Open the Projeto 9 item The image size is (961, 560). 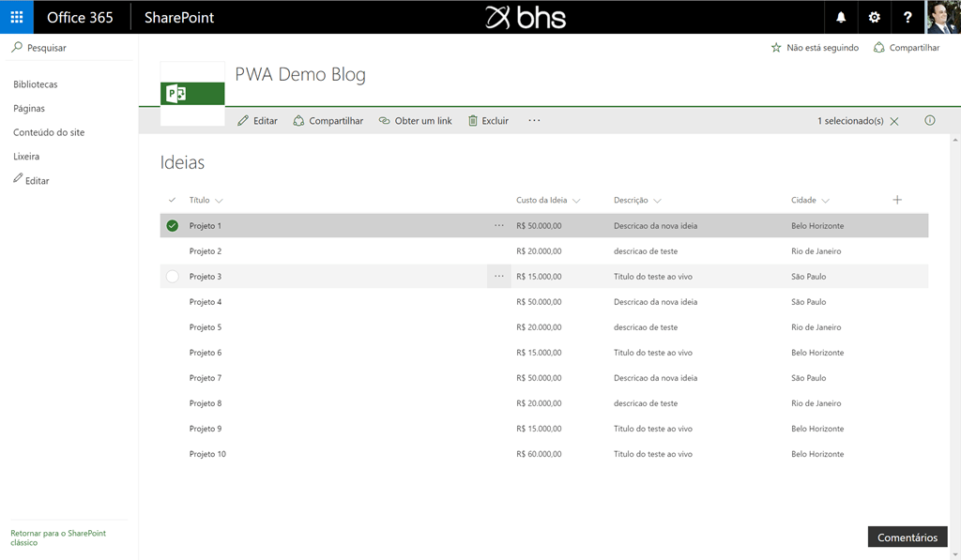coord(206,429)
